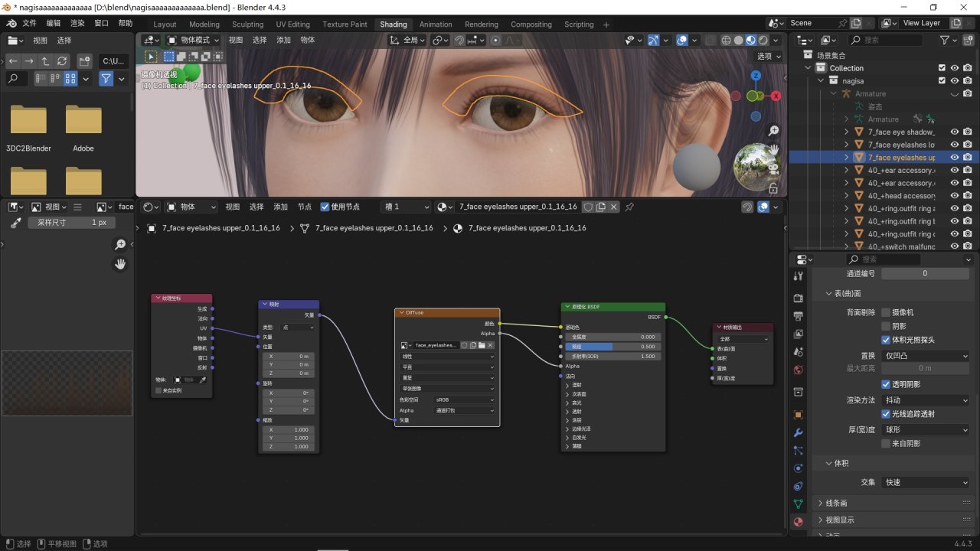Open the 渲染方法 dropdown set to 抖动
The height and width of the screenshot is (551, 980).
coord(926,400)
